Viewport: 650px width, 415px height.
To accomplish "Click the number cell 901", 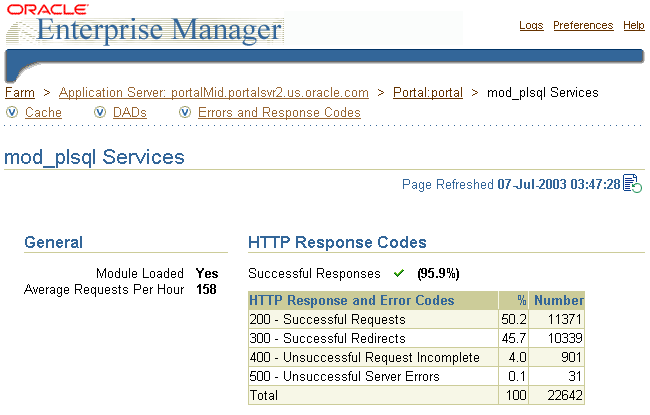I will [556, 357].
